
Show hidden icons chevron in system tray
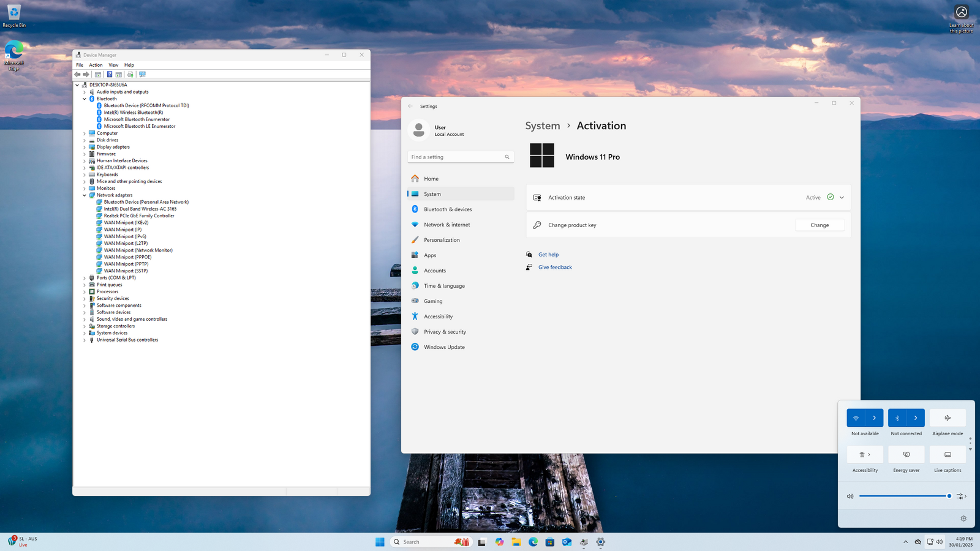(905, 542)
